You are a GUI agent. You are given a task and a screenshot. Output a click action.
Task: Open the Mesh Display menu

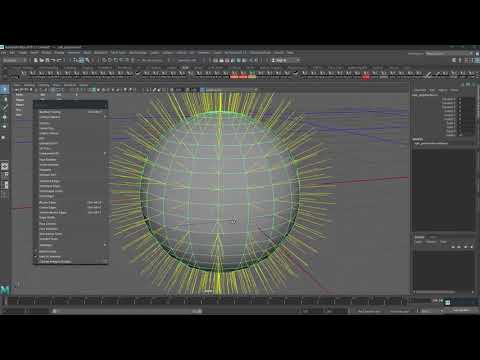pyautogui.click(x=138, y=52)
